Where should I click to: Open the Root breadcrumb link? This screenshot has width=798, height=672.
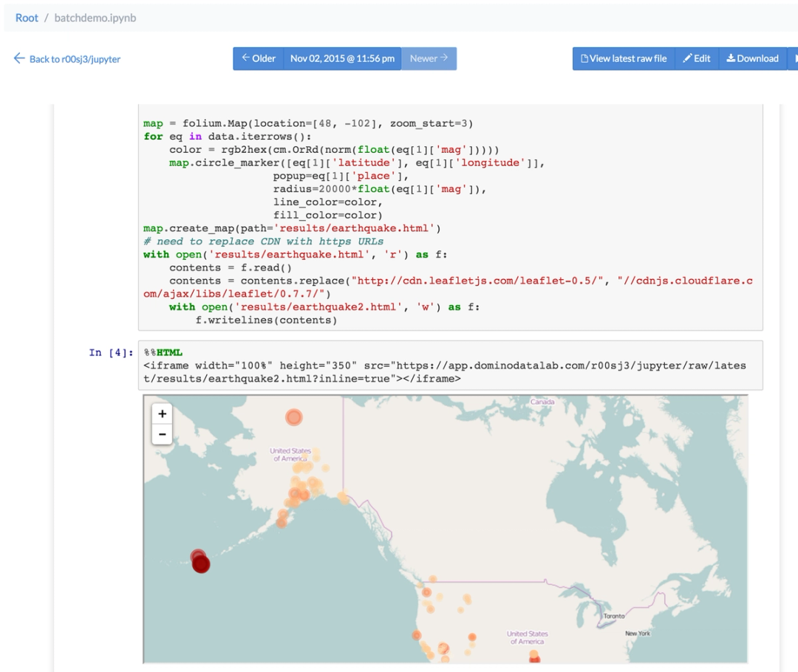pos(26,17)
